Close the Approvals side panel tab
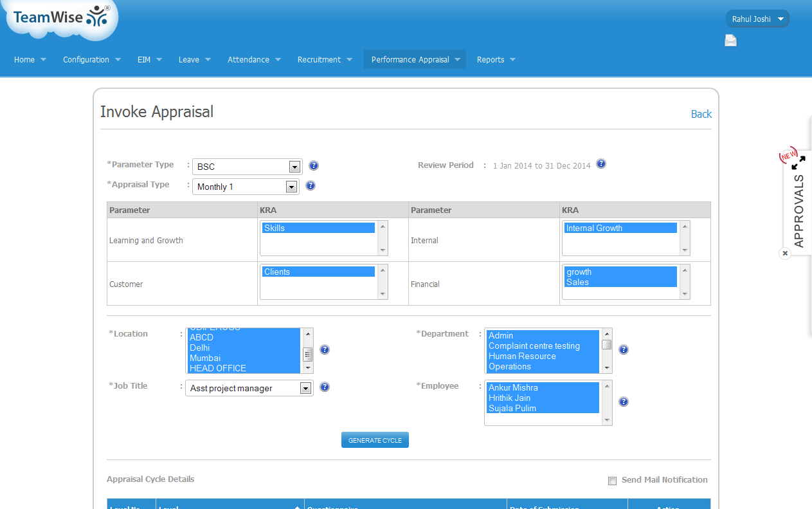Screen dimensions: 812x509 785,254
